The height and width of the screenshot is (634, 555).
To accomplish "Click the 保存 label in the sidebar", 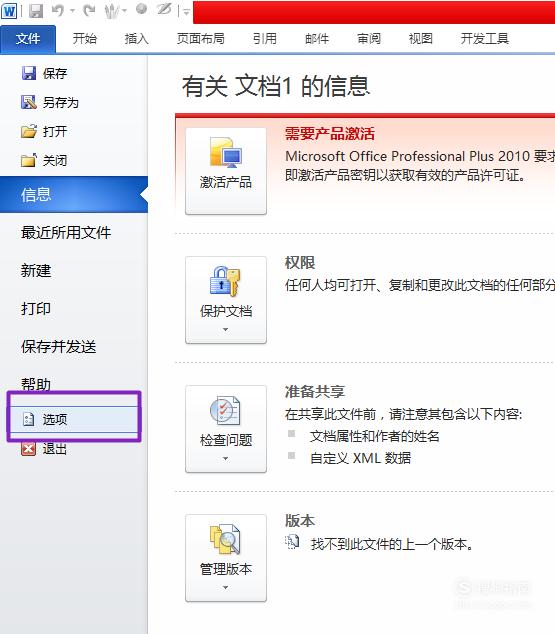I will (x=55, y=73).
